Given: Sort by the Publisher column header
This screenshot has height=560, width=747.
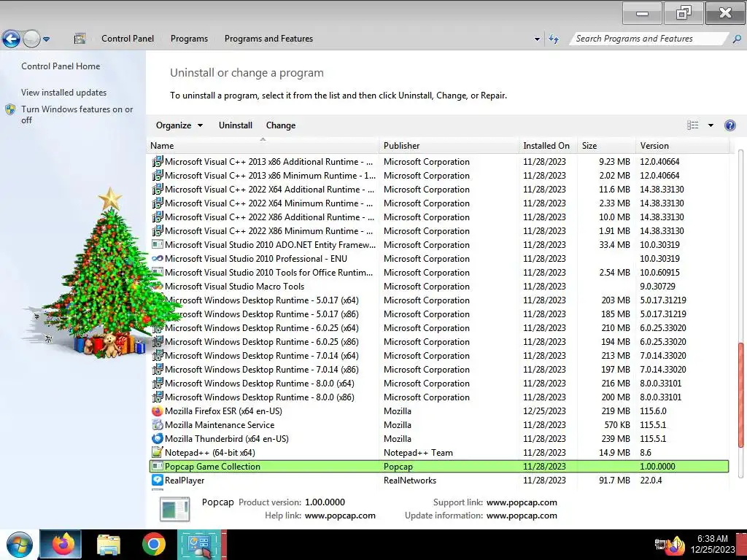Looking at the screenshot, I should (449, 146).
